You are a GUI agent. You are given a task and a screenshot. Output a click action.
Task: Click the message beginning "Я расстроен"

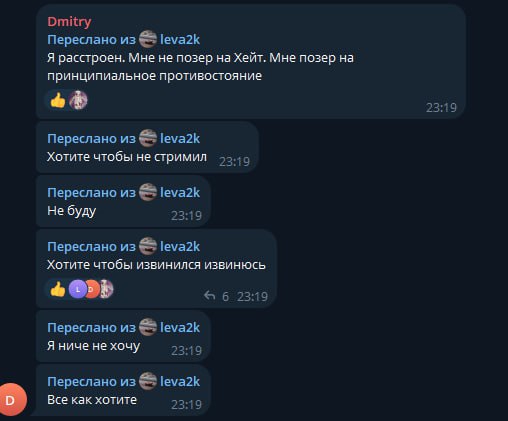pos(200,67)
